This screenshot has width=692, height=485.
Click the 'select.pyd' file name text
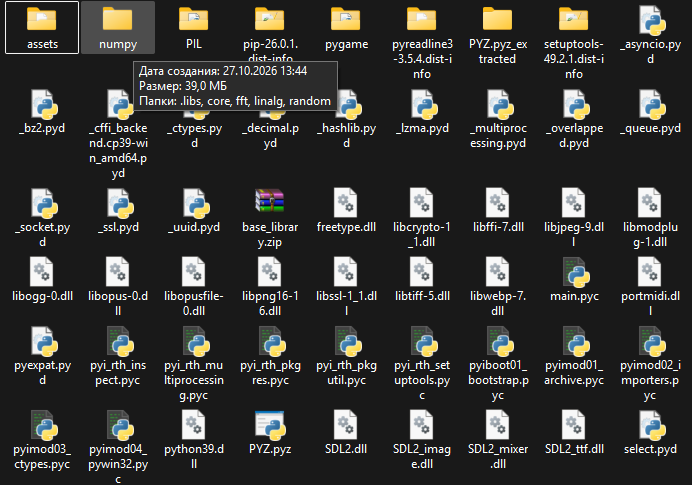click(x=650, y=449)
